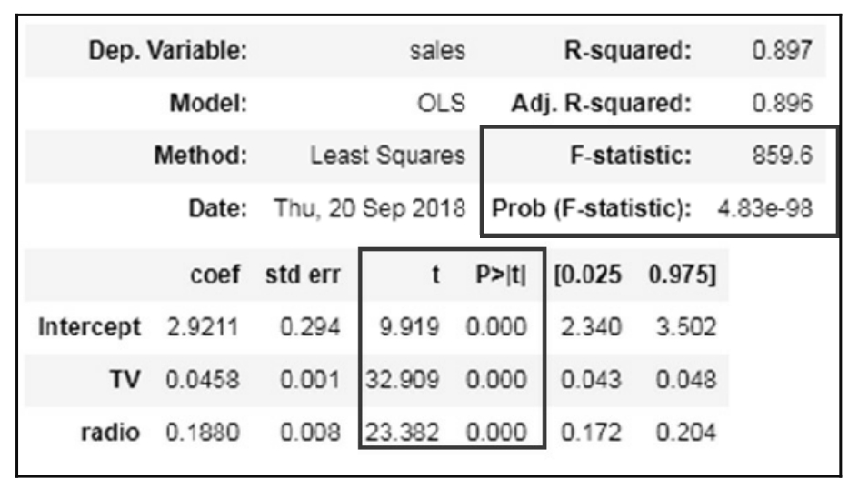Screen dimensions: 868x490
Task: Select the date Thu, 20 Sep 2018
Action: pyautogui.click(x=370, y=207)
